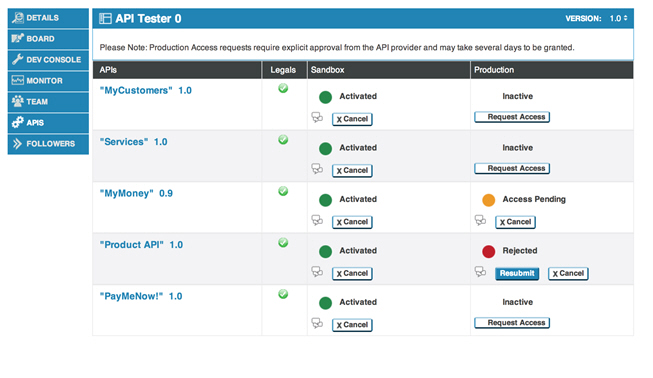Request production access for MyCustomers
The image size is (653, 378).
click(x=512, y=117)
